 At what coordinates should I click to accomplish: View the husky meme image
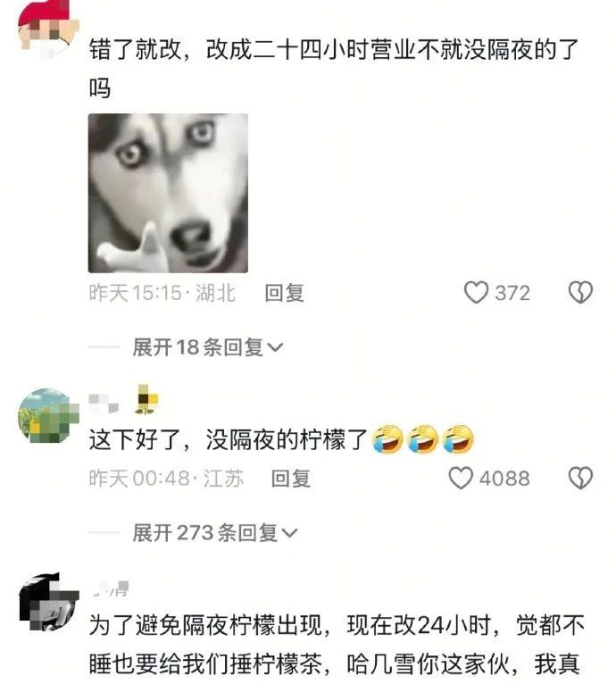click(168, 193)
